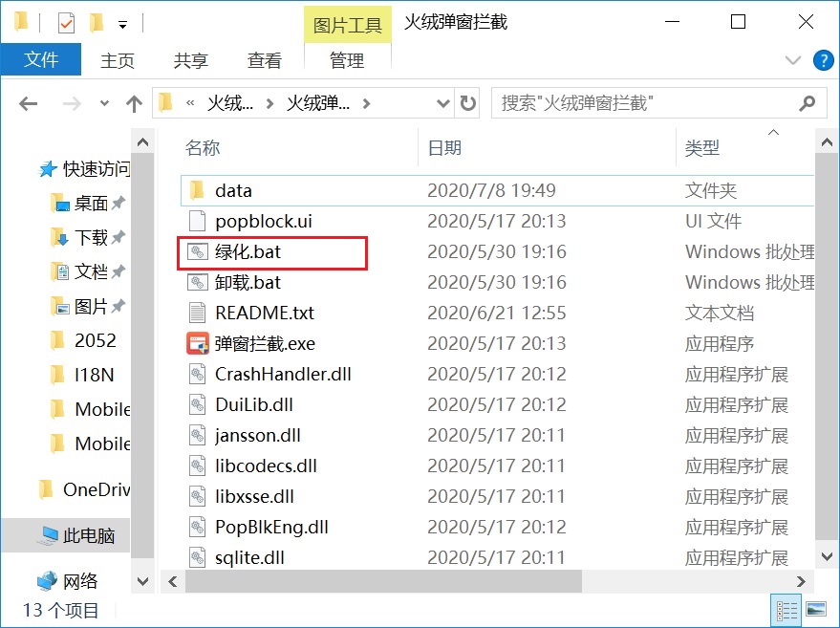Switch to details view layout icon
The image size is (840, 628).
coord(786,609)
